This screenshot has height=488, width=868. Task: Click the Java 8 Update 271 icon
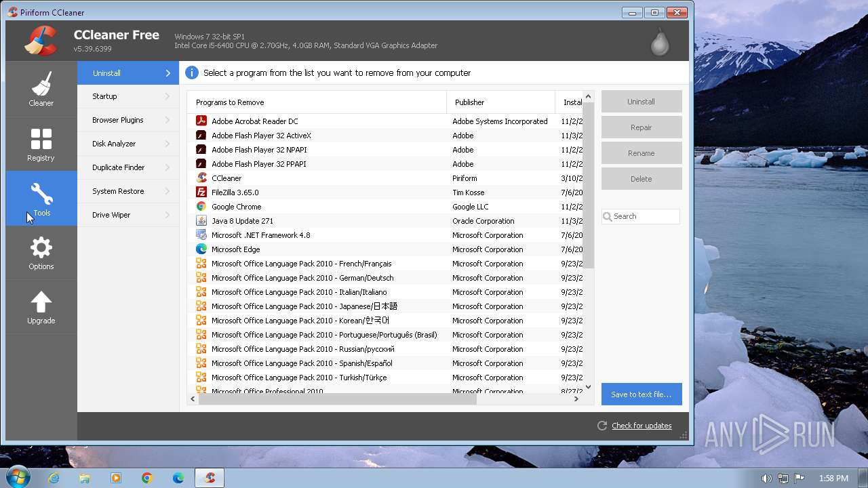[x=201, y=220]
